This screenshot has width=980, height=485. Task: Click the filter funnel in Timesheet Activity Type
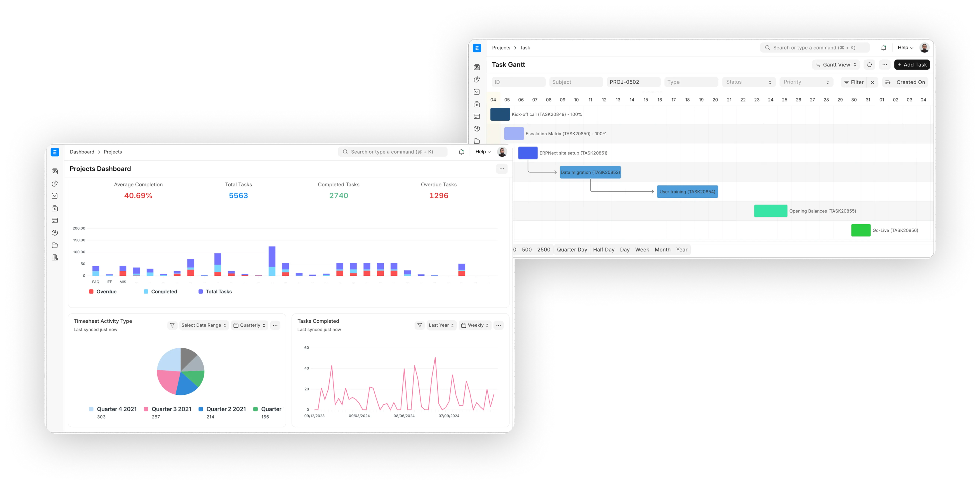point(172,325)
